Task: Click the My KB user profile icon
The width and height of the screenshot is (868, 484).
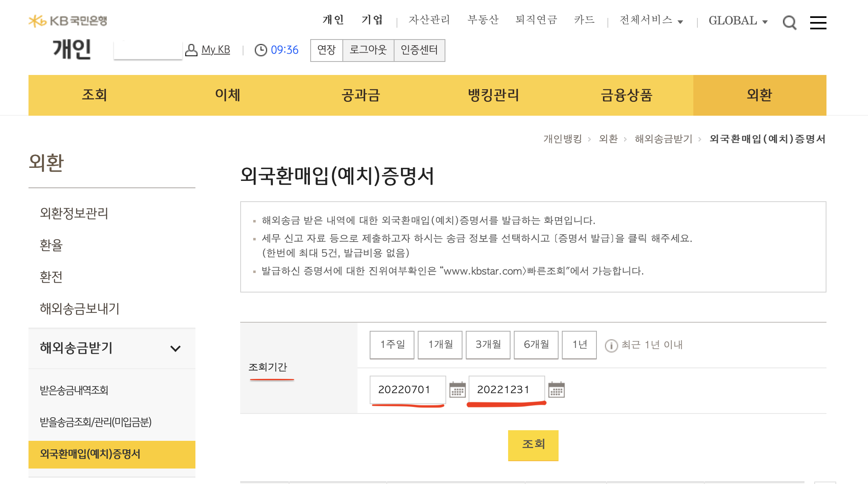Action: click(191, 50)
